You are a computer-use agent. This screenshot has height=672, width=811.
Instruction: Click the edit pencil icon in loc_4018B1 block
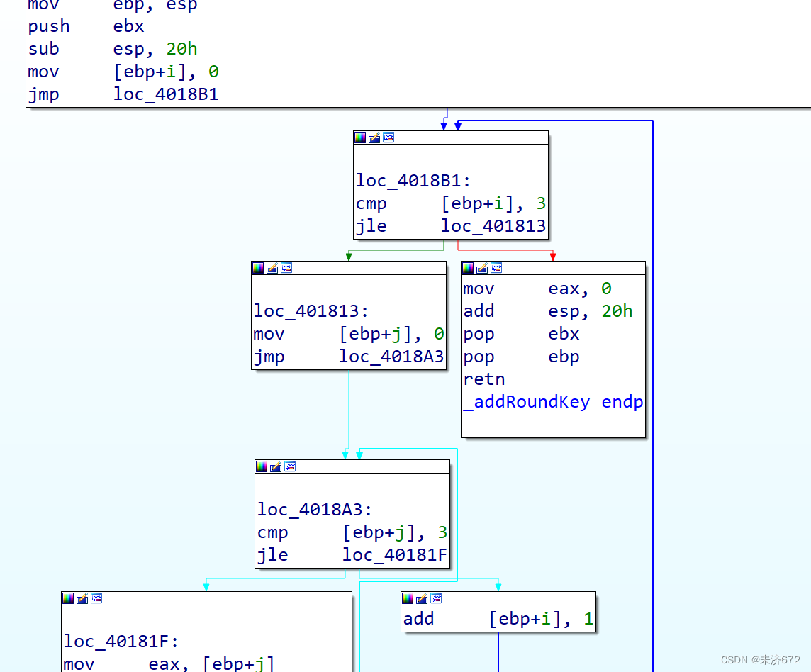pos(374,138)
